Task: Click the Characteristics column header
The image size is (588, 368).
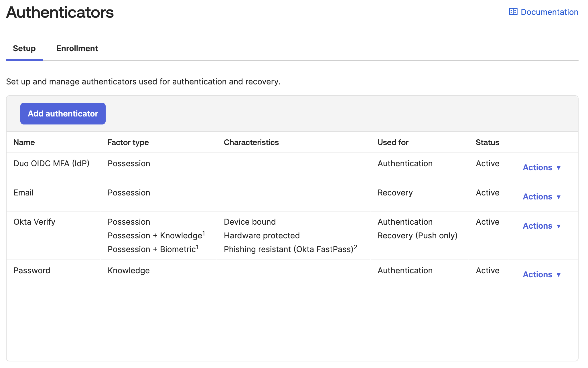Action: (251, 142)
